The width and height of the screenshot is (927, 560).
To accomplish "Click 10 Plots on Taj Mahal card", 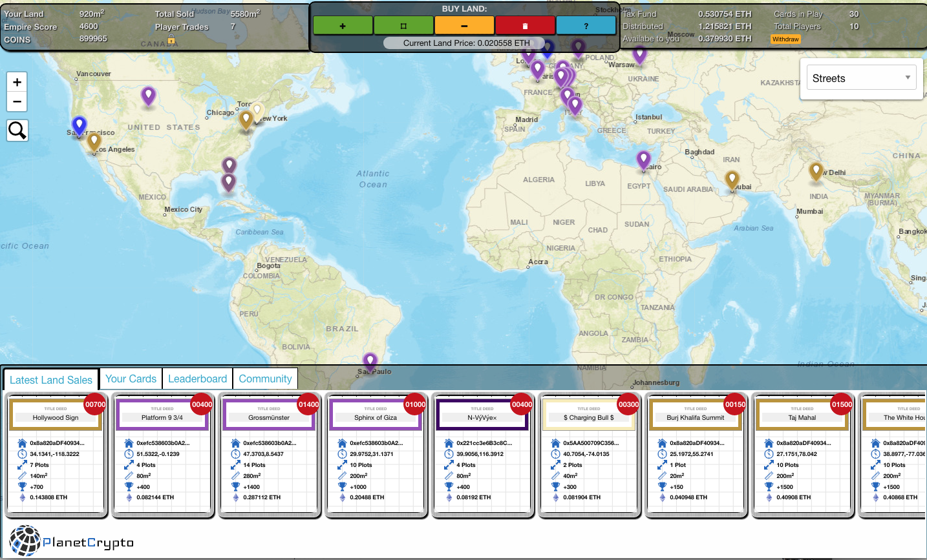I will tap(787, 465).
